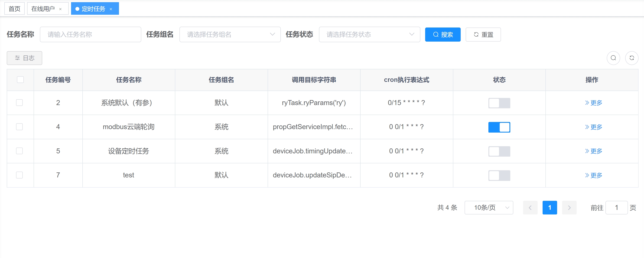Enable the status switch for 系统默认（有参）
The width and height of the screenshot is (644, 258).
499,103
